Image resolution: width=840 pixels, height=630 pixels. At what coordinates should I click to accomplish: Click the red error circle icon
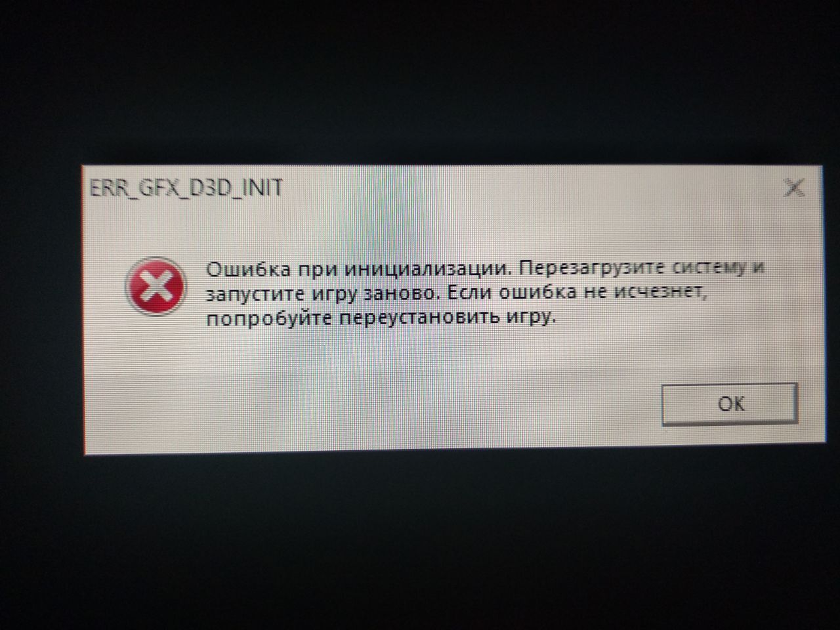coord(156,285)
